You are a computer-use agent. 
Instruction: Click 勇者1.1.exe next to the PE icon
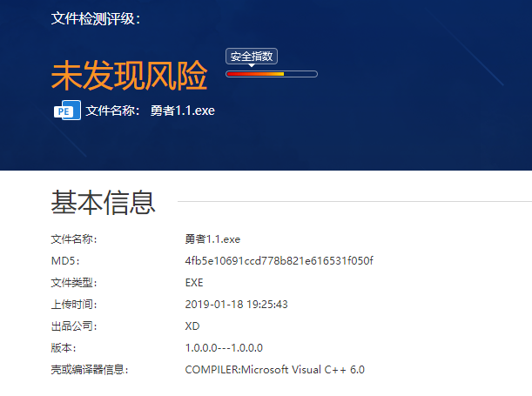point(182,111)
